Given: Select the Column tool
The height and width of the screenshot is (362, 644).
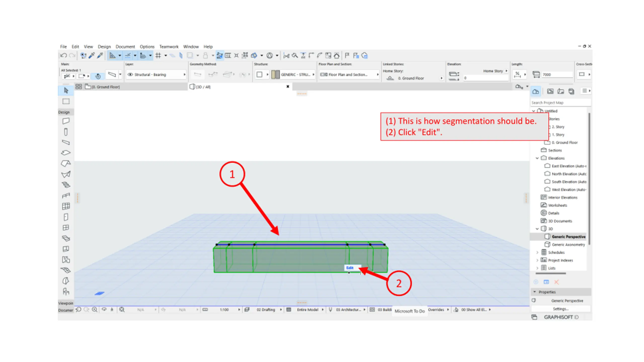Looking at the screenshot, I should coord(66,132).
